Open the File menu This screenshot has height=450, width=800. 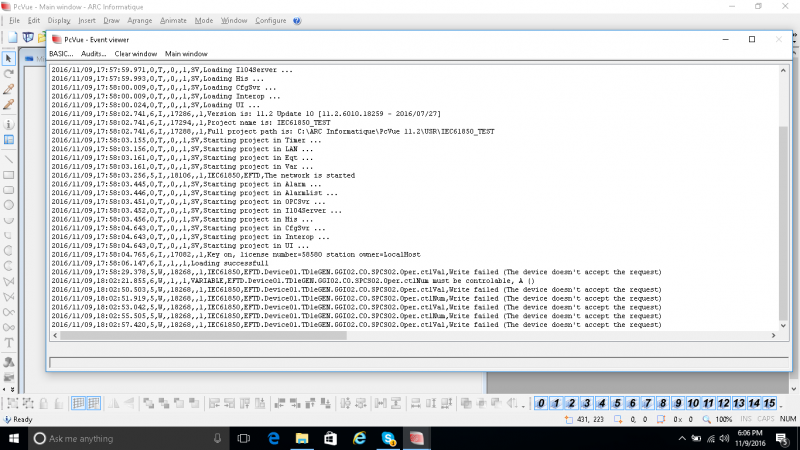[14, 21]
